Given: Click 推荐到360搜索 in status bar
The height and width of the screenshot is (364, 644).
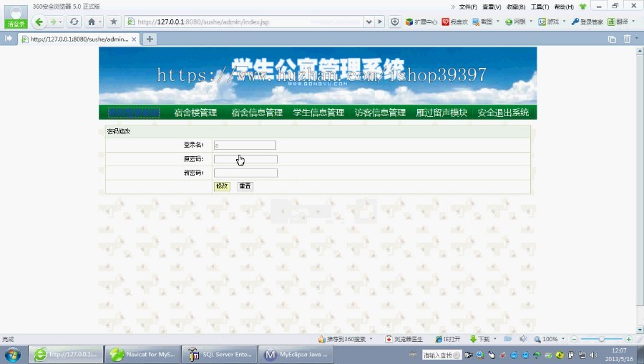Looking at the screenshot, I should (342, 339).
